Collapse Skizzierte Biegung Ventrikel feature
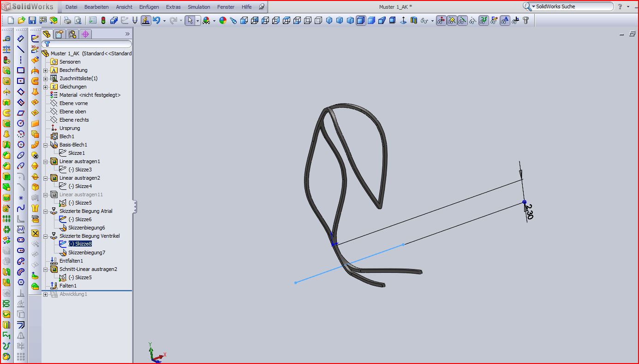 point(46,236)
